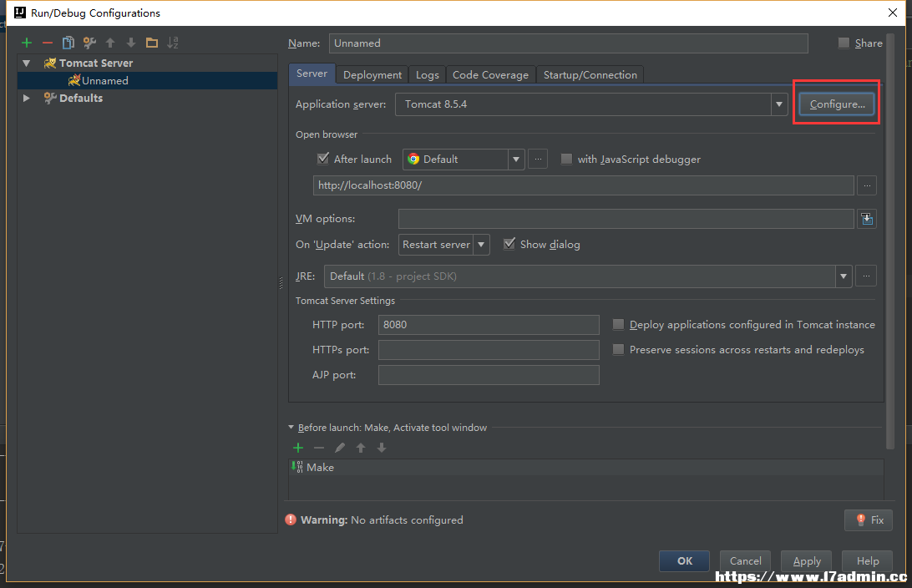Enable Preserve sessions across restarts and redeploys
The width and height of the screenshot is (912, 588).
[x=618, y=350]
